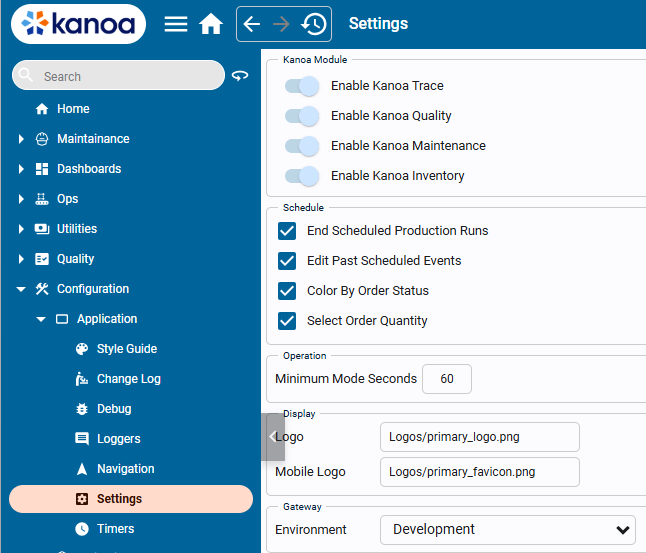Click the Maintainance menu label
The image size is (646, 553).
click(x=93, y=139)
